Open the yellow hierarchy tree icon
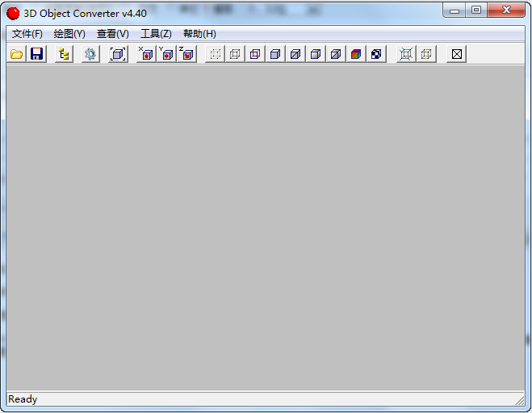The image size is (532, 413). (x=64, y=54)
